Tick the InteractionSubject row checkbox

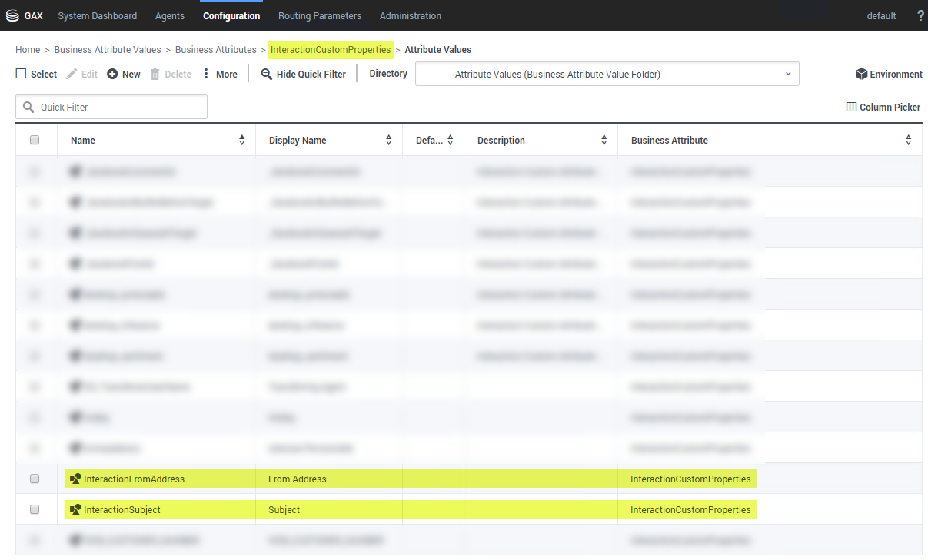pyautogui.click(x=35, y=510)
